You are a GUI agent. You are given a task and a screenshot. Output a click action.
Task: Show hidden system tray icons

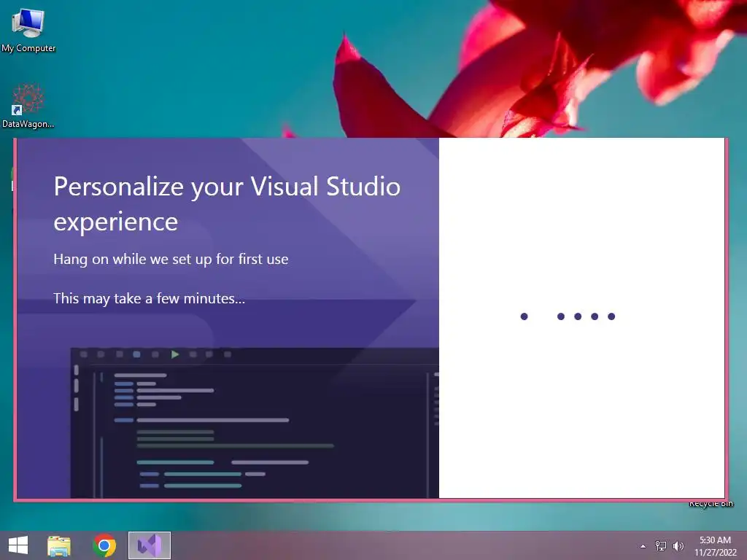coord(643,546)
